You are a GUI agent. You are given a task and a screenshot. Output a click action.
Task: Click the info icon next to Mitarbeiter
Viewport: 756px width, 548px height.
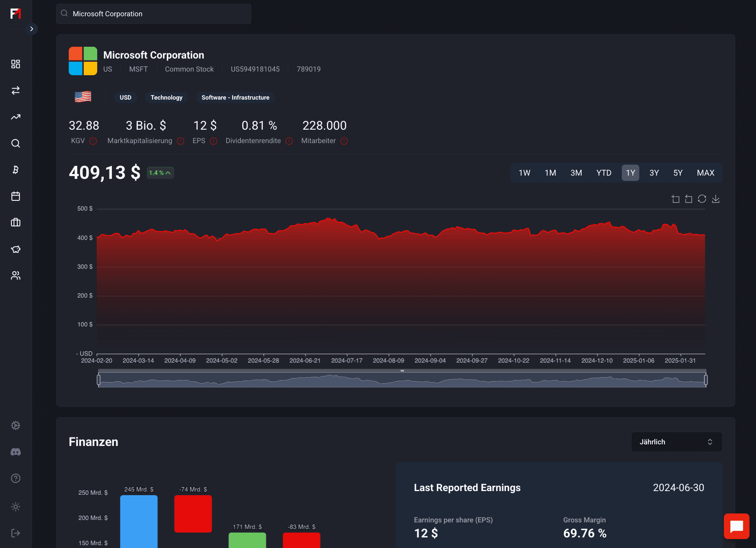coord(344,141)
